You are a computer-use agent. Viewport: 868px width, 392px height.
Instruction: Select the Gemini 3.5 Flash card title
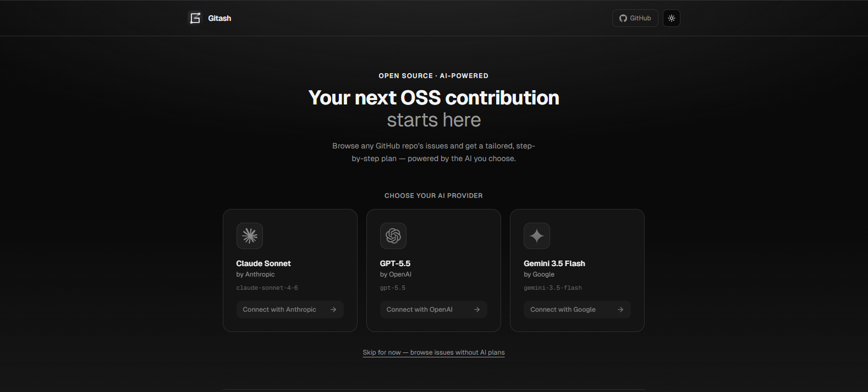[554, 263]
